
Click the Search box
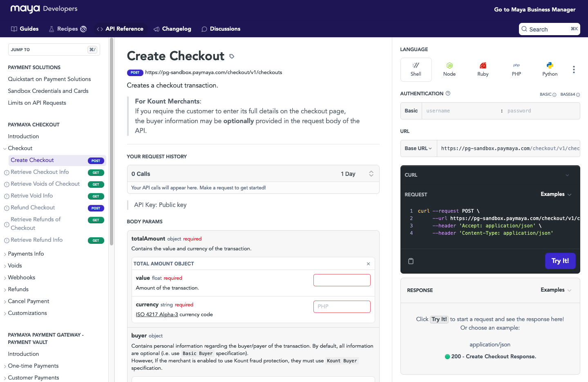coord(550,29)
